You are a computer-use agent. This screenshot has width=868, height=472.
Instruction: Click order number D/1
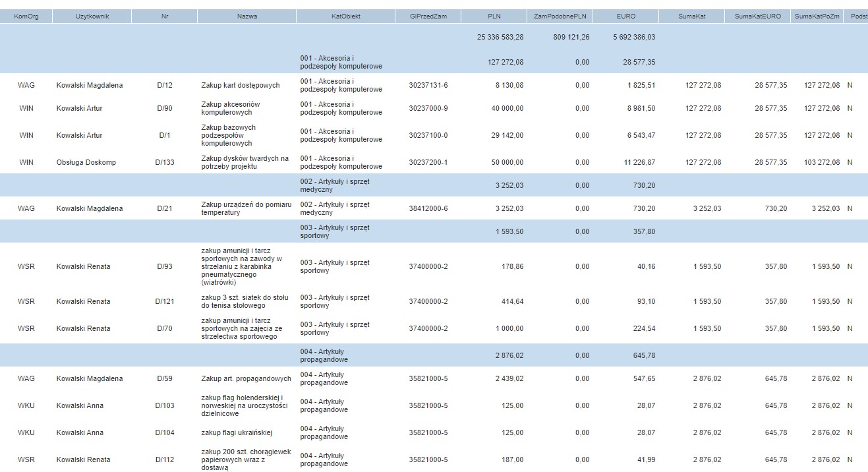165,135
